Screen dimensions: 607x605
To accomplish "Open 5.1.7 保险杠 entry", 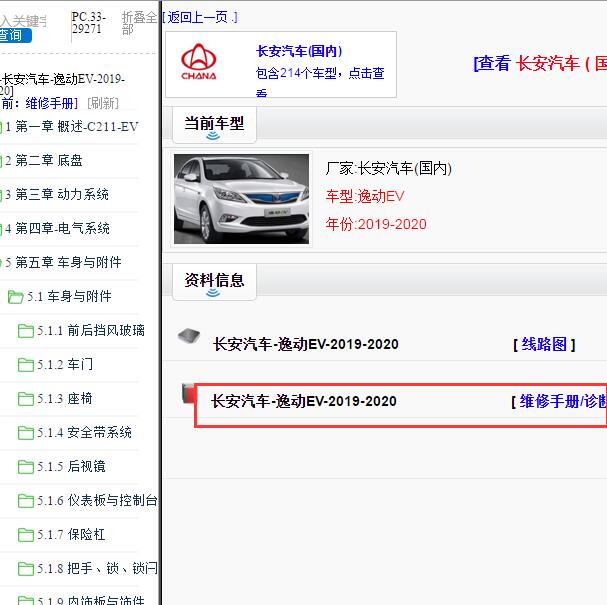I will (x=71, y=535).
